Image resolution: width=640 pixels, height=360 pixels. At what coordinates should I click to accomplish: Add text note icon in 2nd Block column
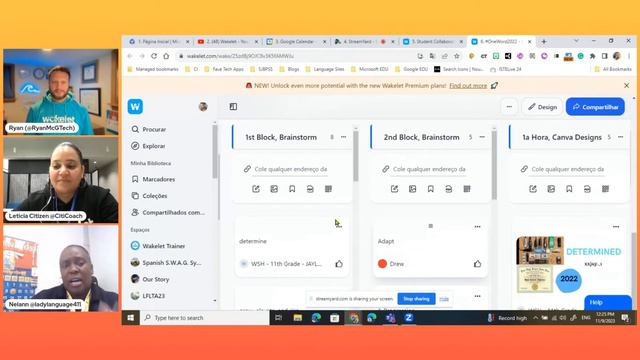[x=394, y=189]
